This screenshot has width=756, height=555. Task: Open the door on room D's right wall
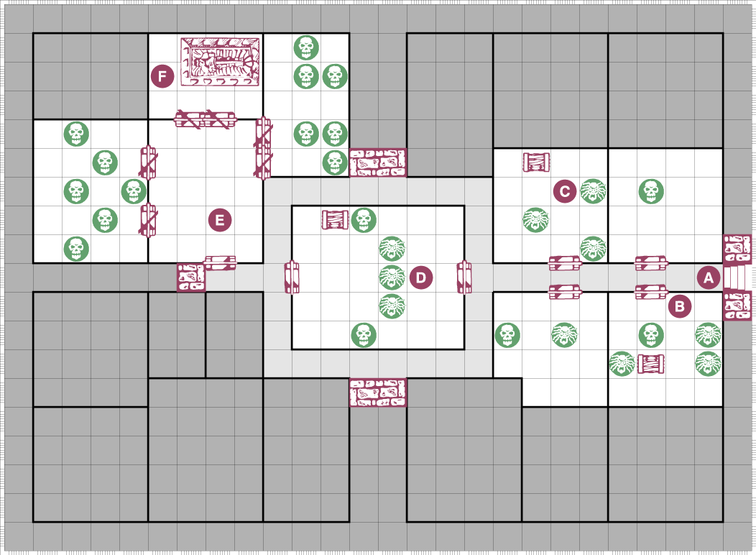click(464, 277)
